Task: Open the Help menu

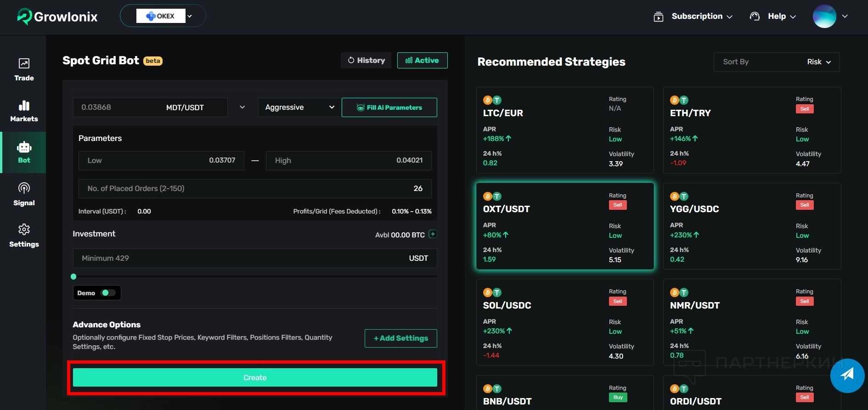Action: click(x=773, y=17)
